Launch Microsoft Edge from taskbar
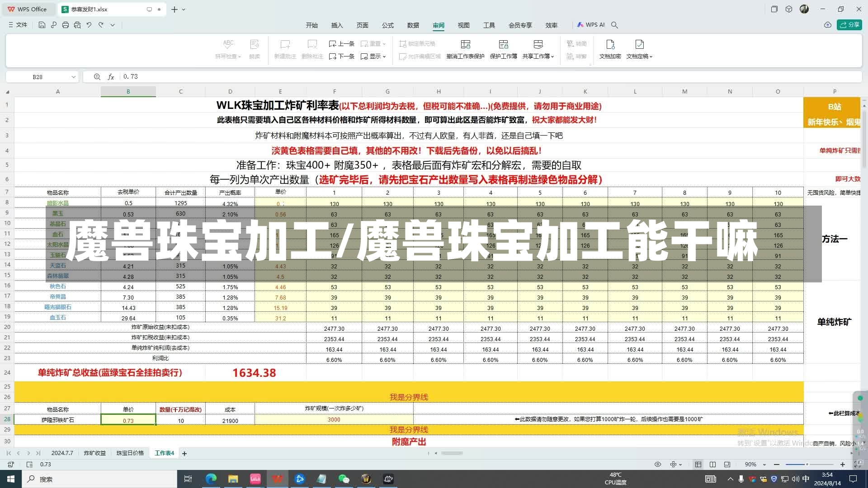The width and height of the screenshot is (868, 488). point(211,479)
